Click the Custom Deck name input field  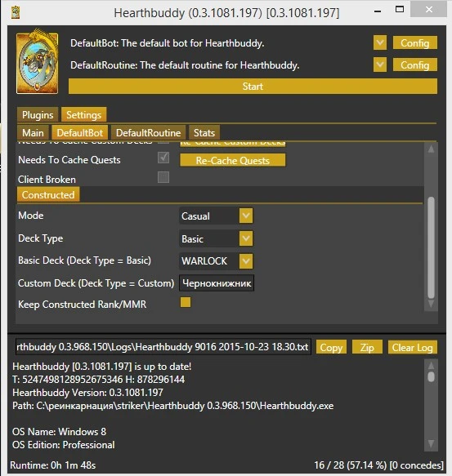[x=217, y=283]
